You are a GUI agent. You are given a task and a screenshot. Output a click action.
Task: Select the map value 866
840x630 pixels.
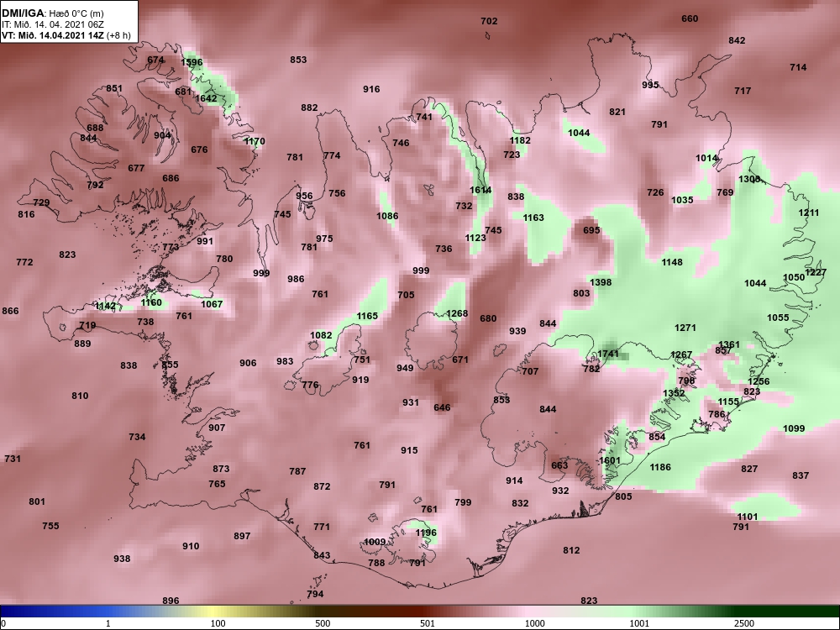point(10,311)
